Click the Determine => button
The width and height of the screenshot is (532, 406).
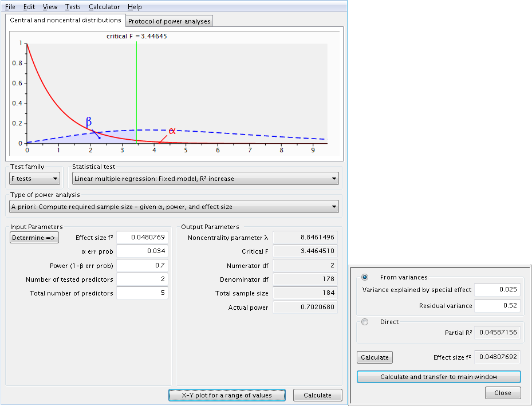coord(34,238)
